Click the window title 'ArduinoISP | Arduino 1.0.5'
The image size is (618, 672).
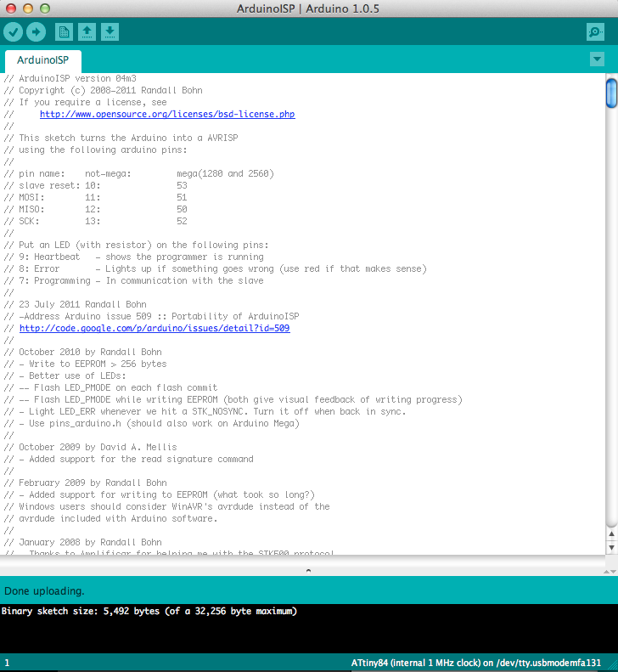pos(308,8)
